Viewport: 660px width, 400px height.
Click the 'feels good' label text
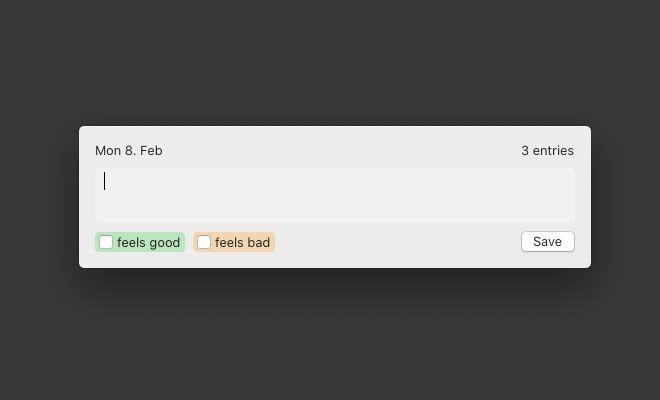[149, 243]
